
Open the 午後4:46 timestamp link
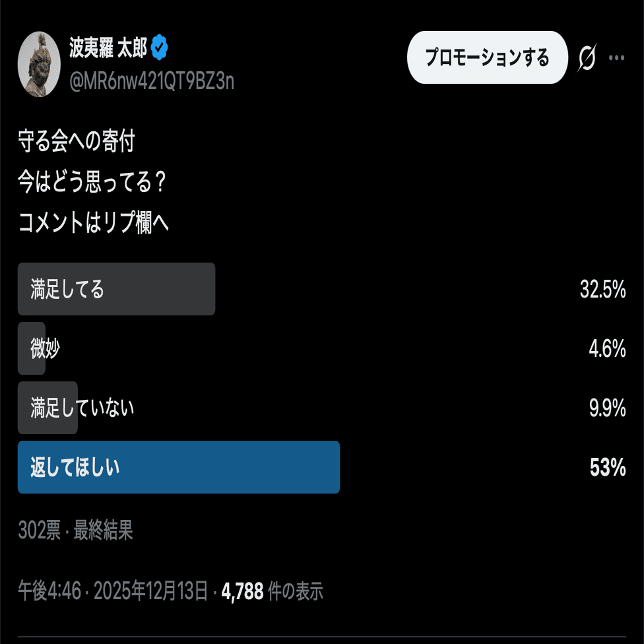point(49,591)
